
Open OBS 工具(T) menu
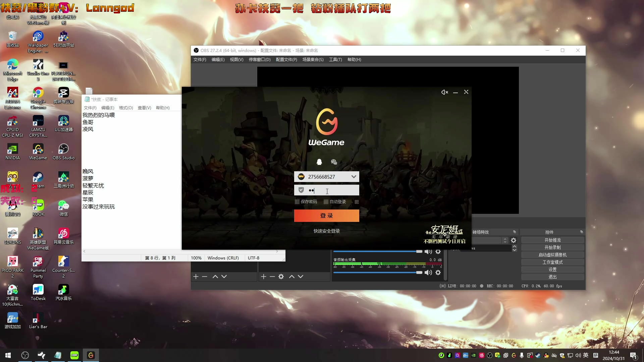[x=335, y=60]
